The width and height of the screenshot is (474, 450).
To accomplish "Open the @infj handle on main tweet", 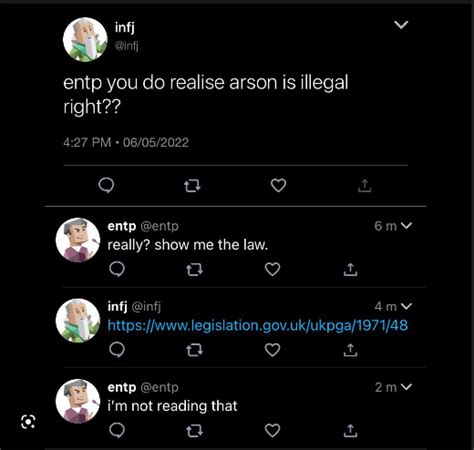I will [x=126, y=46].
